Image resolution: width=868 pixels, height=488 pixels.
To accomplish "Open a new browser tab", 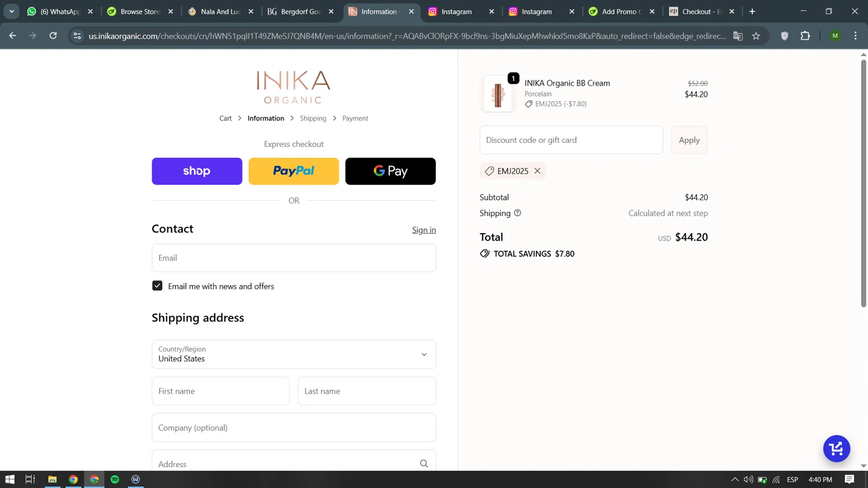I will (752, 12).
